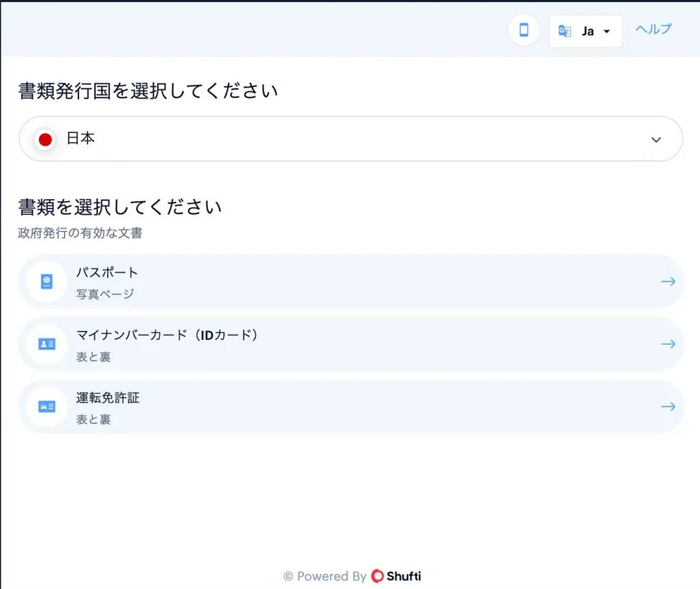
Task: Click the passport booklet icon
Action: point(45,281)
